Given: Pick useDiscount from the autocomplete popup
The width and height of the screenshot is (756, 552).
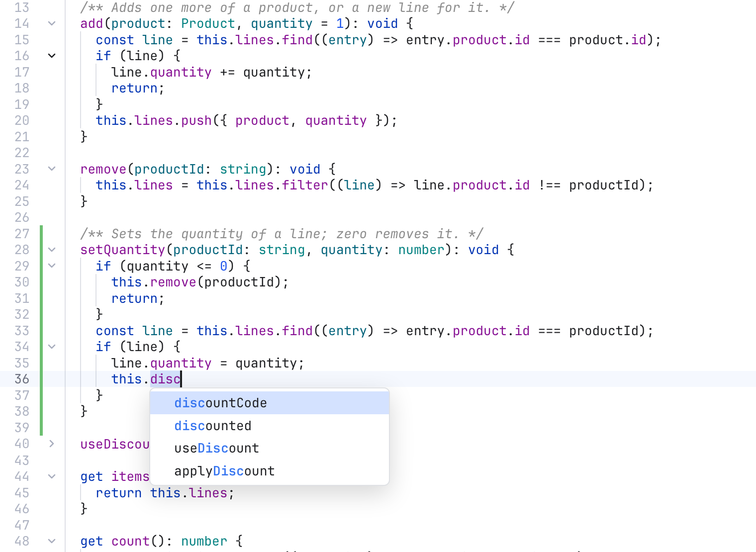Looking at the screenshot, I should coord(270,448).
